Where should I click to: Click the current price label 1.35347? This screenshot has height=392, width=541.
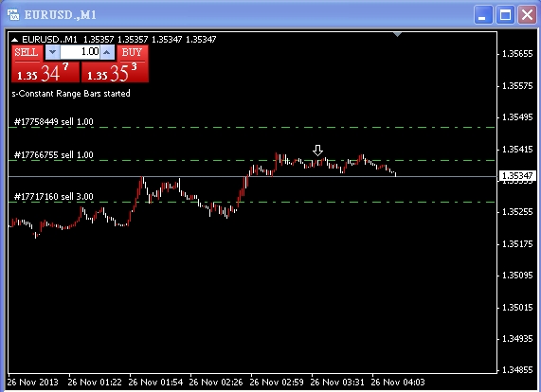pos(517,176)
